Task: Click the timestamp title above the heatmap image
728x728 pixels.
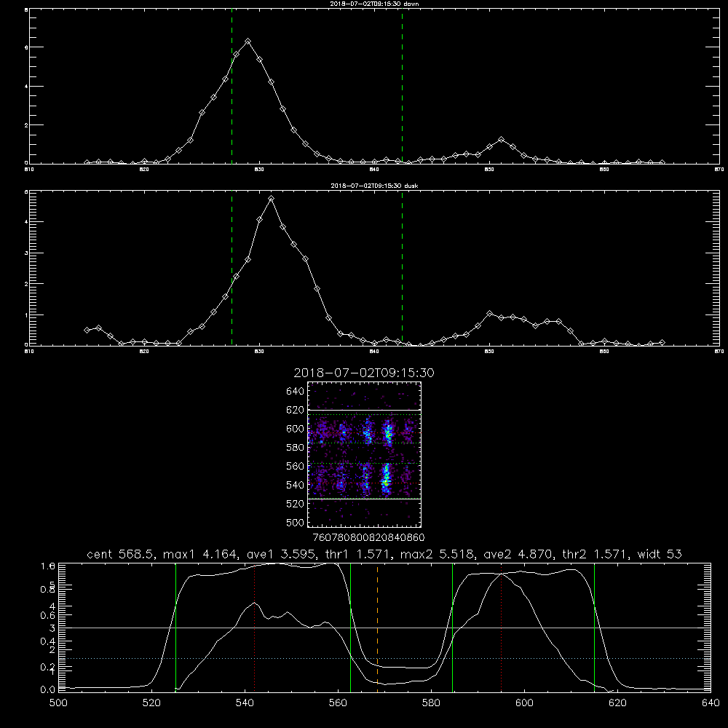Action: [363, 373]
